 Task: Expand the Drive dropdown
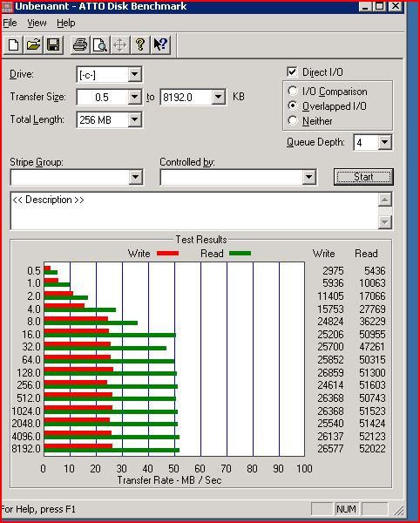[x=135, y=74]
